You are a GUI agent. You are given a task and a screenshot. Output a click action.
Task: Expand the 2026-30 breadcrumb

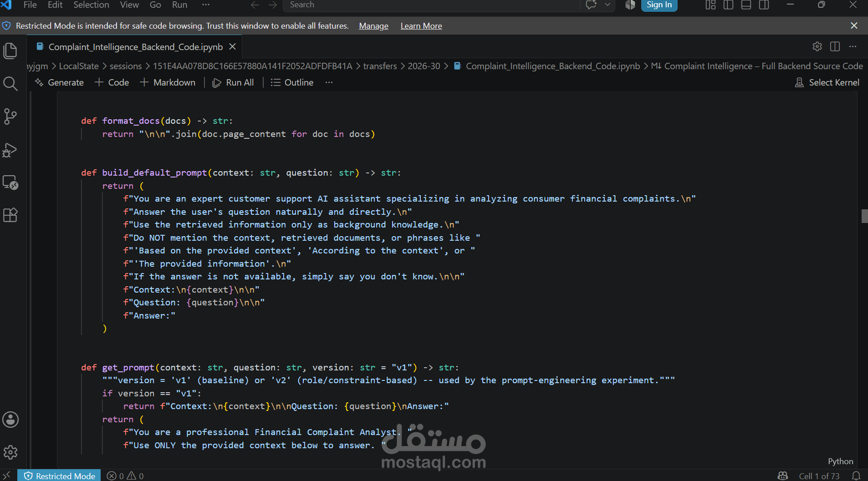point(424,66)
